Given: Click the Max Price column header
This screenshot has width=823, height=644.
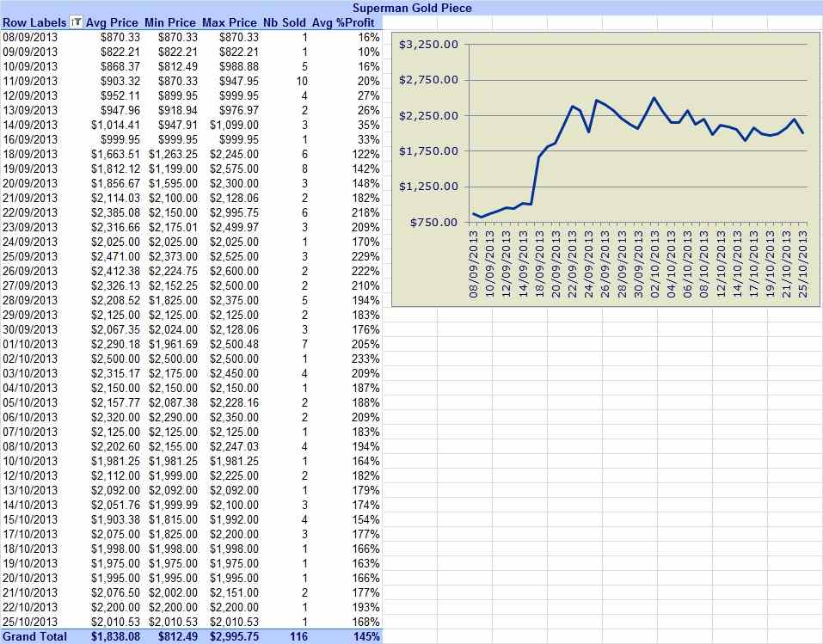Looking at the screenshot, I should click(230, 22).
